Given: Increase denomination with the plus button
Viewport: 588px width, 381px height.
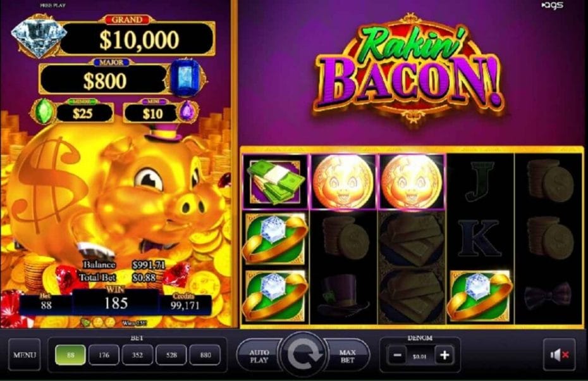Looking at the screenshot, I should 444,354.
